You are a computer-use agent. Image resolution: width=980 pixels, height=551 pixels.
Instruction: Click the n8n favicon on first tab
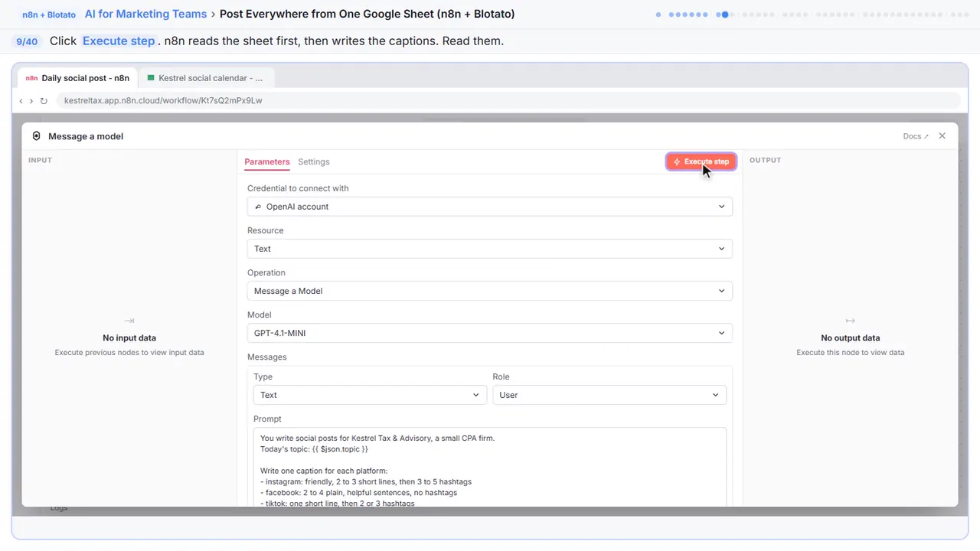[31, 78]
